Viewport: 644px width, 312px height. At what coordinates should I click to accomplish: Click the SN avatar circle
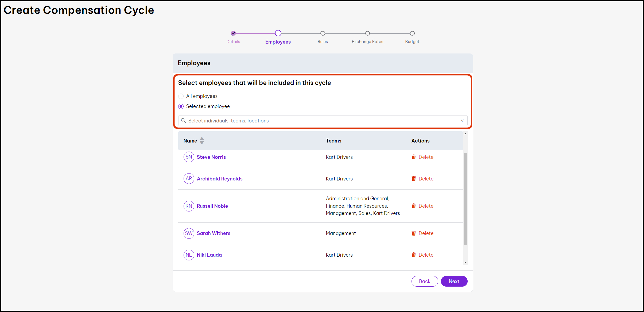pyautogui.click(x=189, y=157)
